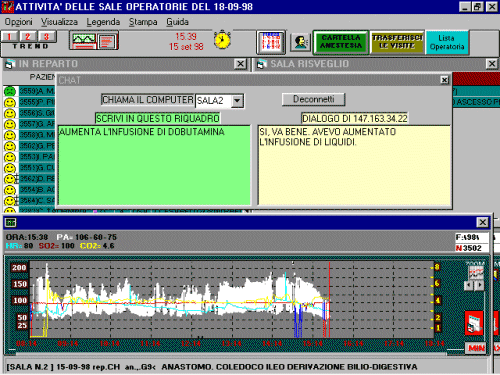The width and height of the screenshot is (500, 375).
Task: Open the waveform monitor graph icon
Action: click(94, 41)
